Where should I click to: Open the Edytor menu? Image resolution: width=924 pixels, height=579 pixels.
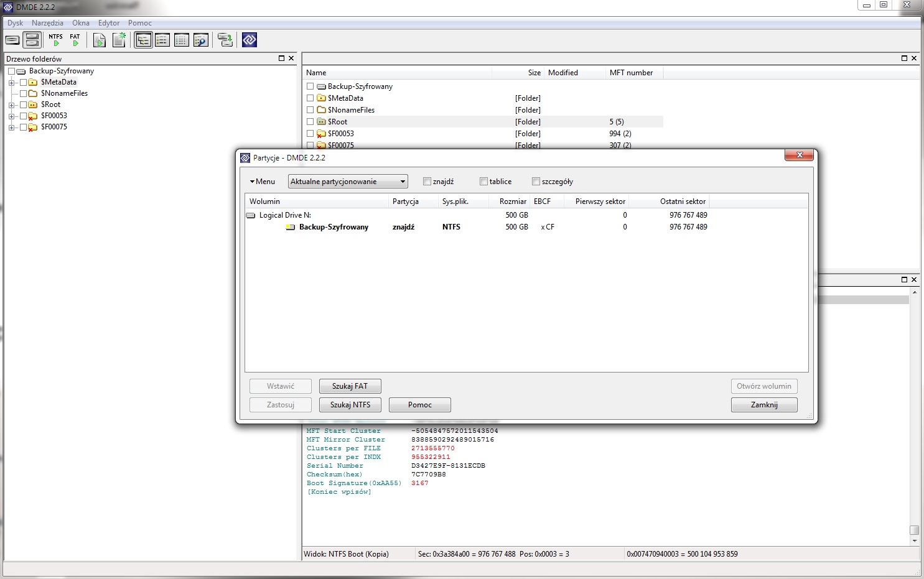[x=109, y=23]
